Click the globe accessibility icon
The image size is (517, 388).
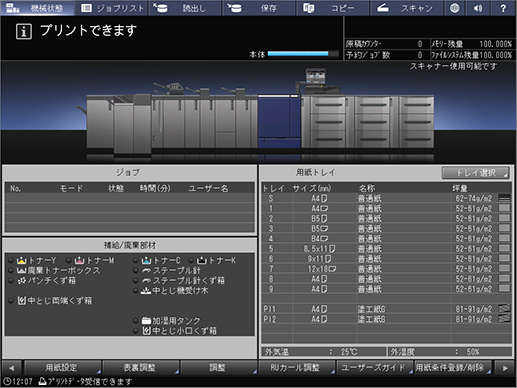[455, 8]
